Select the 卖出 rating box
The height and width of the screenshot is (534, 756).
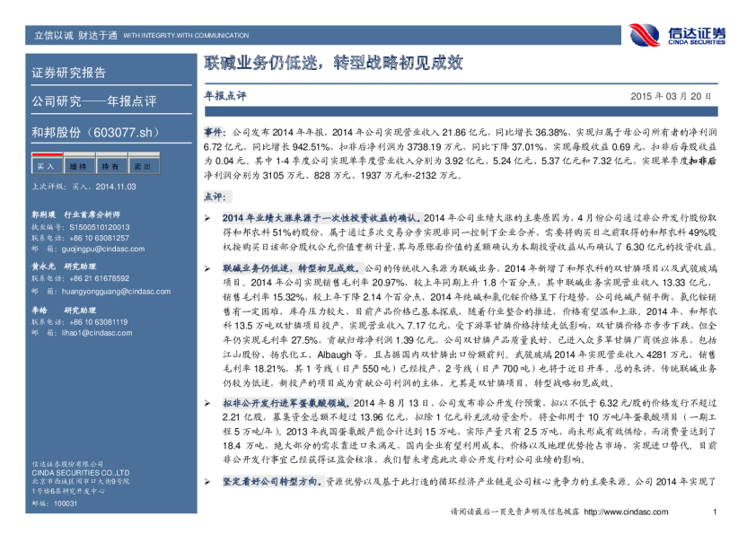click(x=142, y=166)
